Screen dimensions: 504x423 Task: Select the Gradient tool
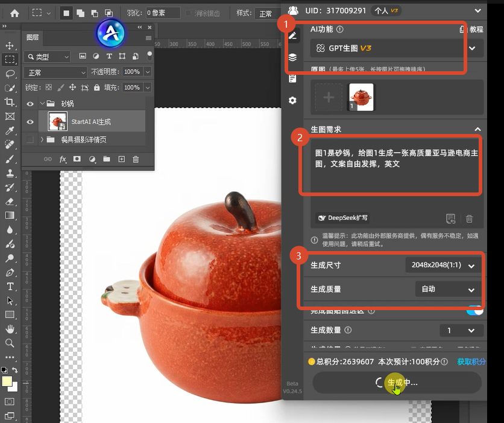[x=10, y=215]
